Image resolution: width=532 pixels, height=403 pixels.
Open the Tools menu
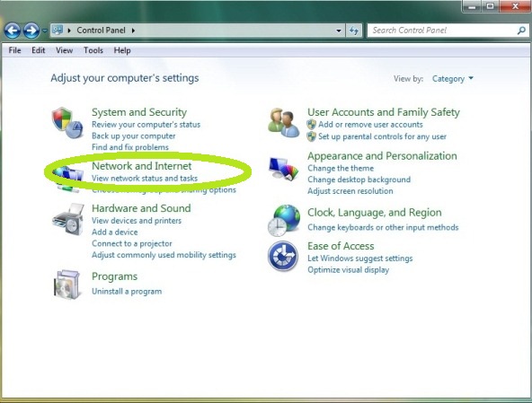pos(93,50)
